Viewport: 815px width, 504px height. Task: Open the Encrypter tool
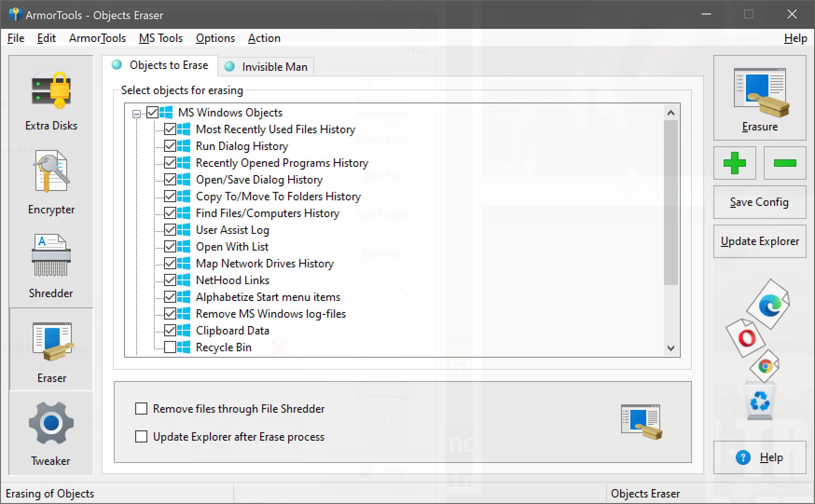point(51,183)
